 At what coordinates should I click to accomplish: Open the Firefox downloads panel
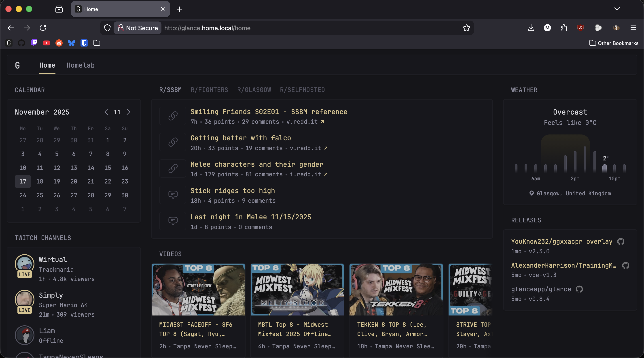[x=531, y=28]
